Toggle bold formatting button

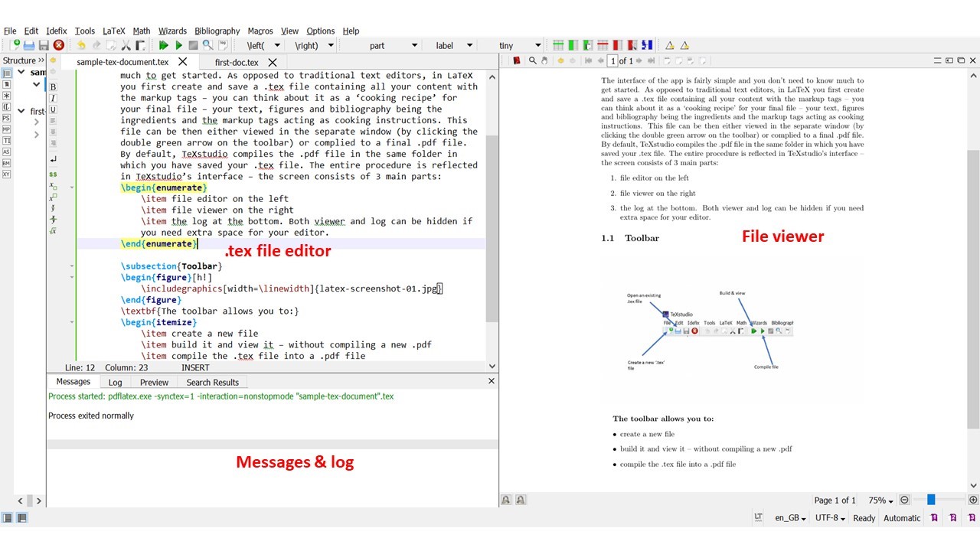(53, 87)
